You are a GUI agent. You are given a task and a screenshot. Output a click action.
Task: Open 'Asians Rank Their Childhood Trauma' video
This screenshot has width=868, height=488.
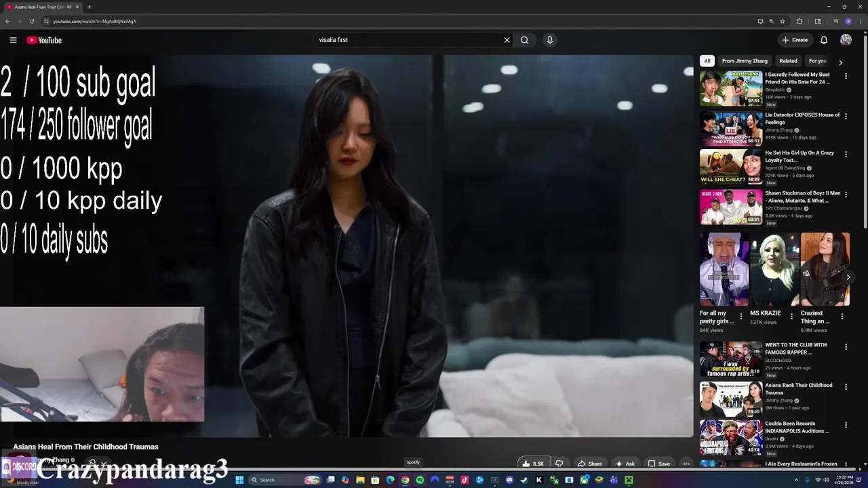(x=731, y=399)
